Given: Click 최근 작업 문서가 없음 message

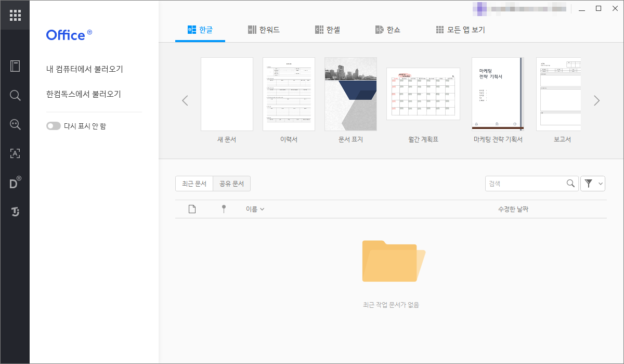Looking at the screenshot, I should [x=391, y=305].
